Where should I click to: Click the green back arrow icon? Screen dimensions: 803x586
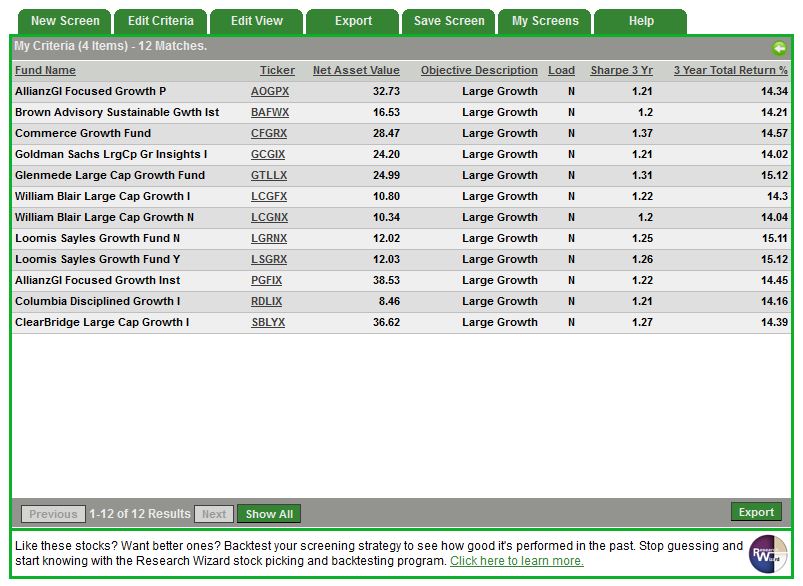[x=779, y=48]
